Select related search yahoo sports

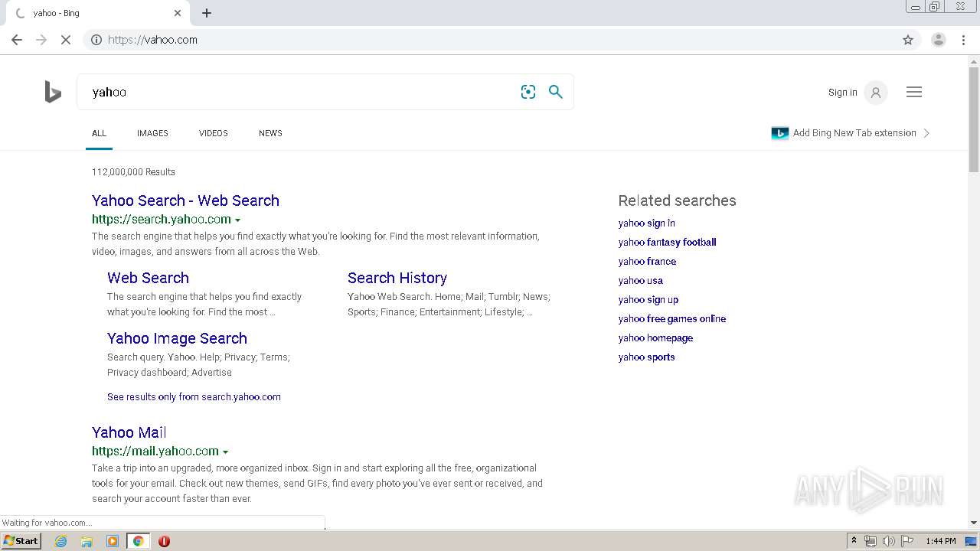click(647, 357)
